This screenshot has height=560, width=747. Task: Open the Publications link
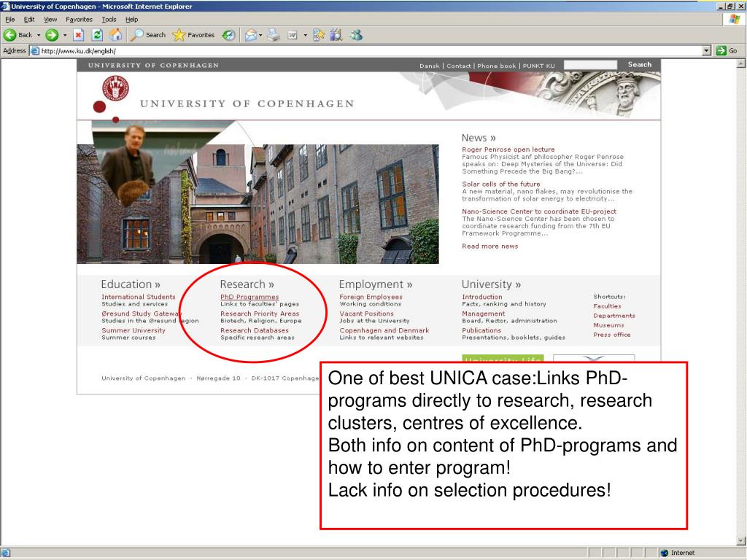coord(481,330)
